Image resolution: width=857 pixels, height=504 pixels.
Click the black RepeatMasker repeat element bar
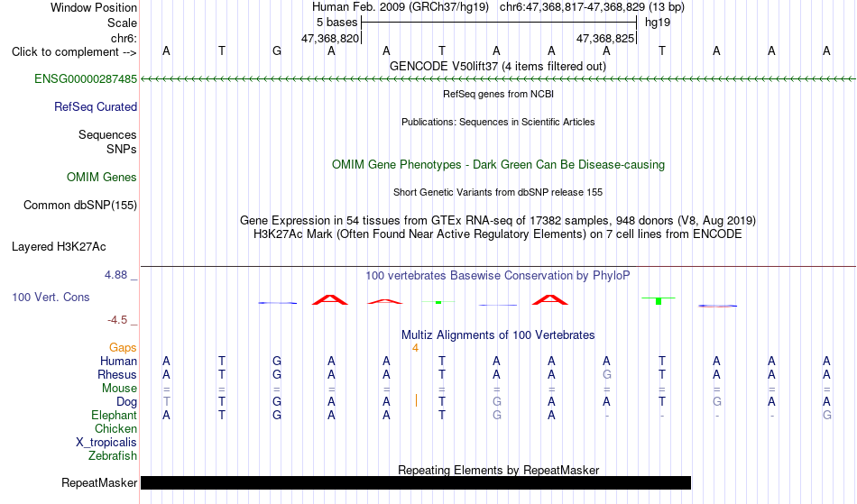click(416, 482)
